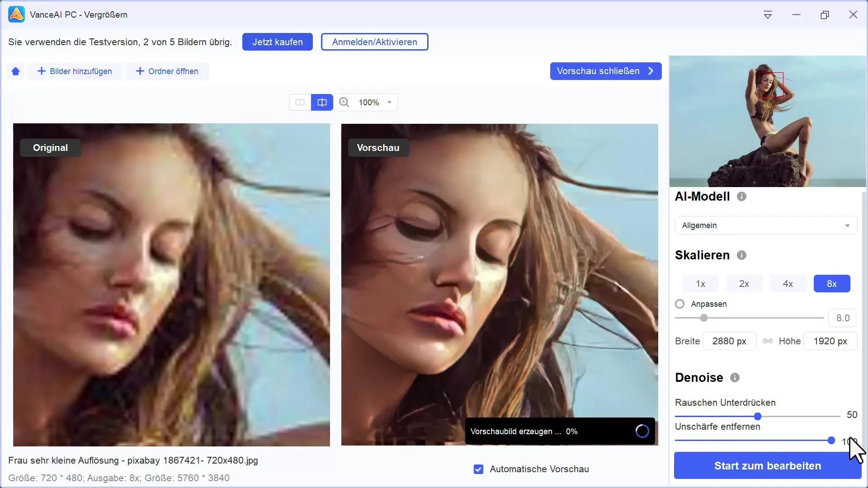The height and width of the screenshot is (488, 868).
Task: Adjust the Unschärfe entfernen slider handle
Action: (831, 441)
